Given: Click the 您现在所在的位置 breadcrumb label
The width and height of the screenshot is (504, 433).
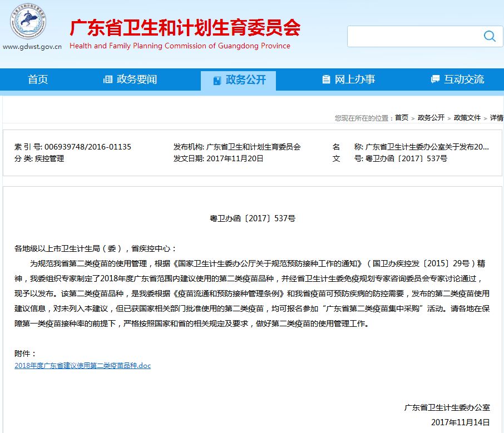Looking at the screenshot, I should pyautogui.click(x=363, y=118).
